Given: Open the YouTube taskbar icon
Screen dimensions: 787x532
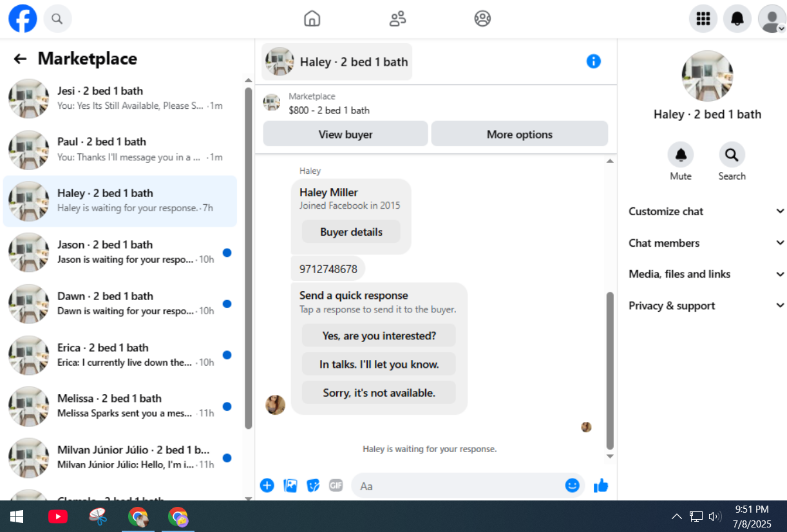Looking at the screenshot, I should [x=58, y=517].
